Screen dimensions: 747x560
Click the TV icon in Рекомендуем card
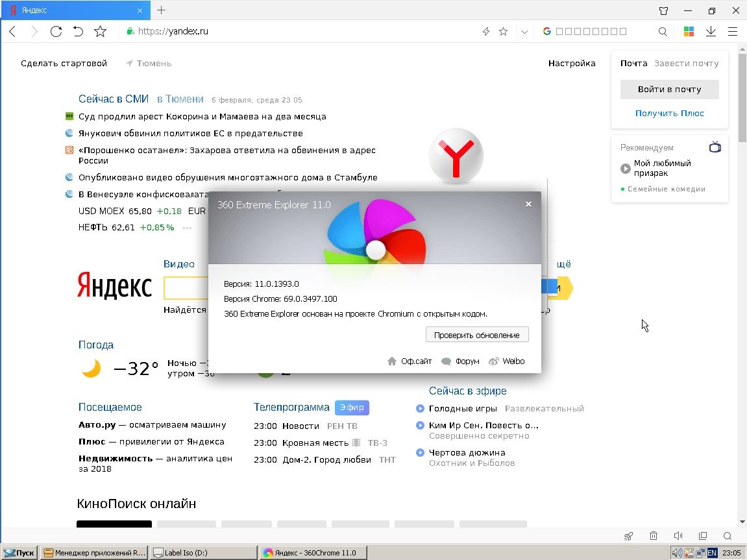pos(715,147)
